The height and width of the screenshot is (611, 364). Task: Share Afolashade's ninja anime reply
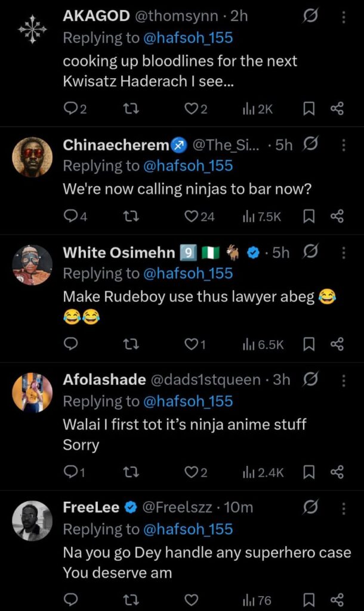click(337, 473)
